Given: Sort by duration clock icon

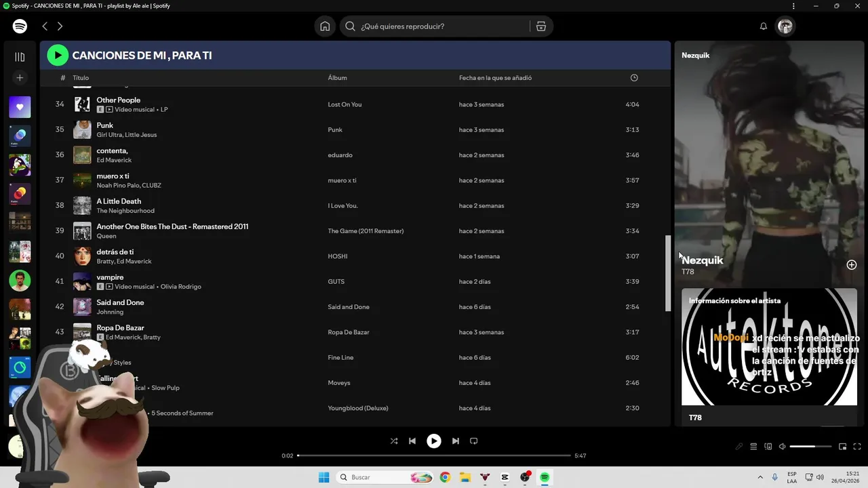Looking at the screenshot, I should point(634,78).
